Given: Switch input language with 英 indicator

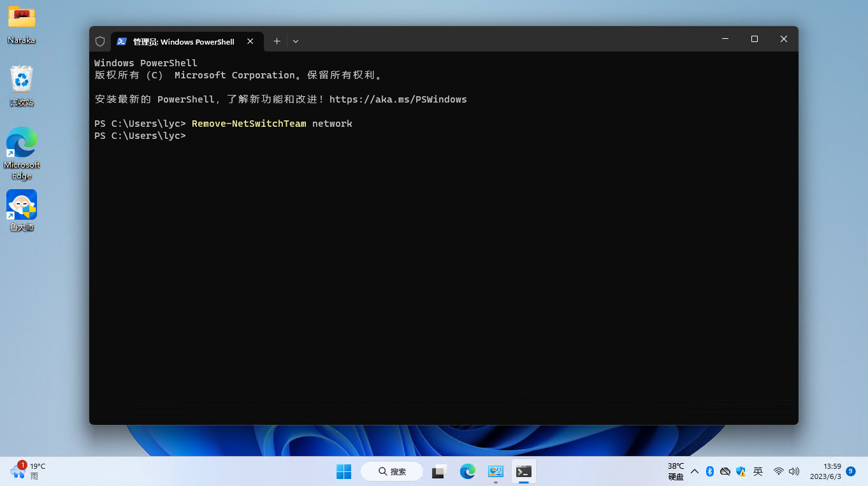Looking at the screenshot, I should pyautogui.click(x=758, y=471).
